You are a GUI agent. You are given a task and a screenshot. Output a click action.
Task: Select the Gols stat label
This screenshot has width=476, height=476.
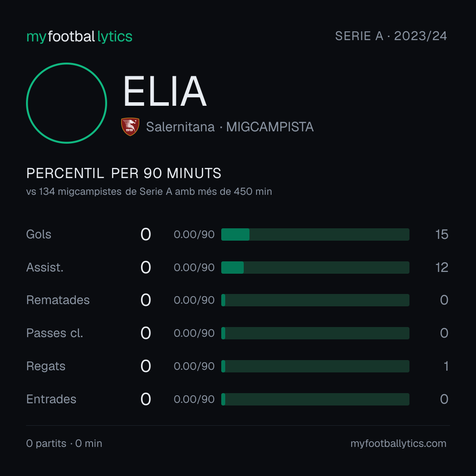38,234
